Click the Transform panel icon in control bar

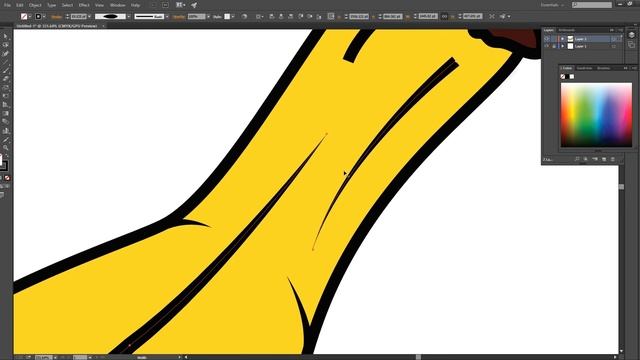(331, 17)
